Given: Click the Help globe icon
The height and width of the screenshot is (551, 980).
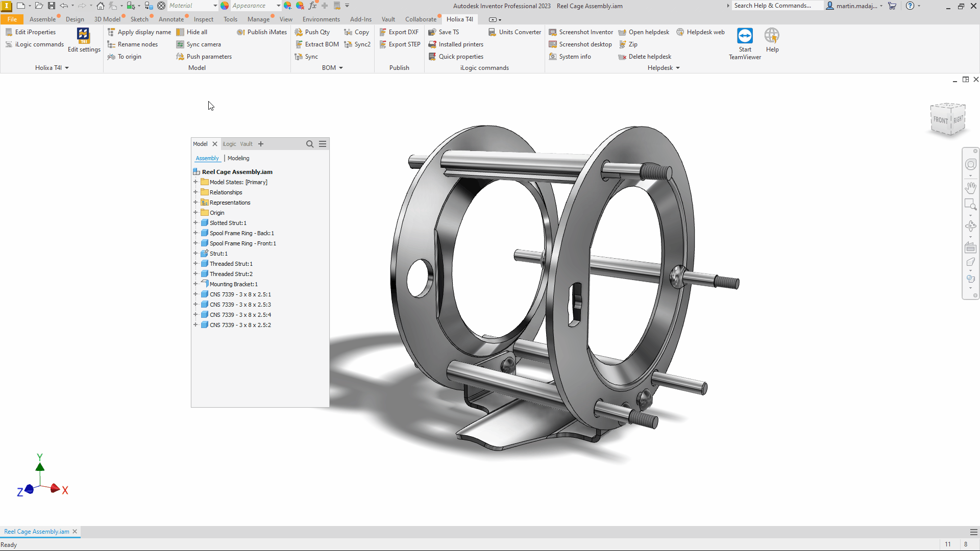Looking at the screenshot, I should (772, 37).
